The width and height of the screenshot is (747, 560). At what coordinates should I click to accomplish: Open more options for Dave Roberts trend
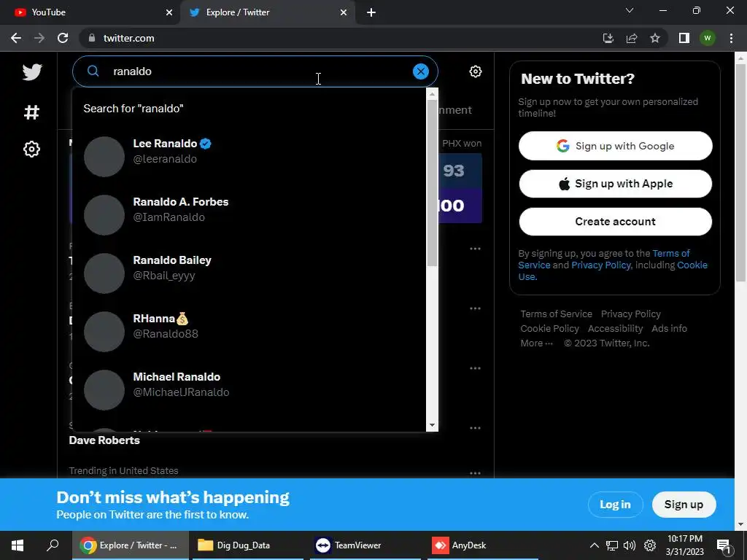[x=475, y=428]
